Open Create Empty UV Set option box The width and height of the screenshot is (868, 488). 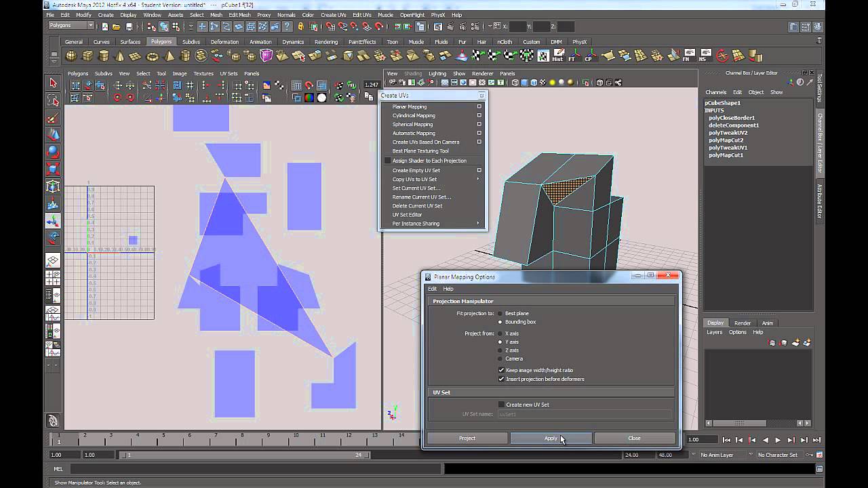(479, 170)
